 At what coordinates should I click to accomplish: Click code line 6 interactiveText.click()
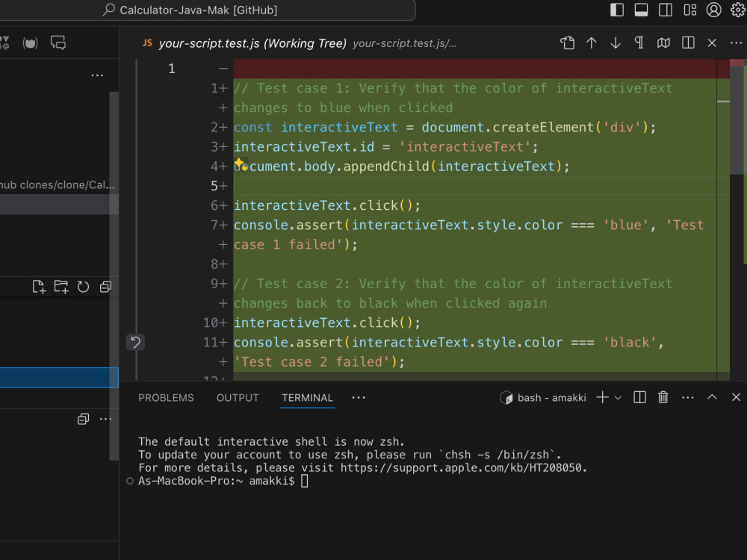327,206
